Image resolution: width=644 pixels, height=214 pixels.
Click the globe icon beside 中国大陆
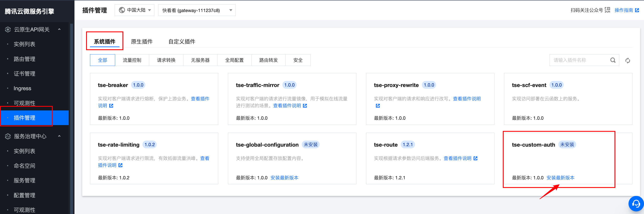click(122, 10)
